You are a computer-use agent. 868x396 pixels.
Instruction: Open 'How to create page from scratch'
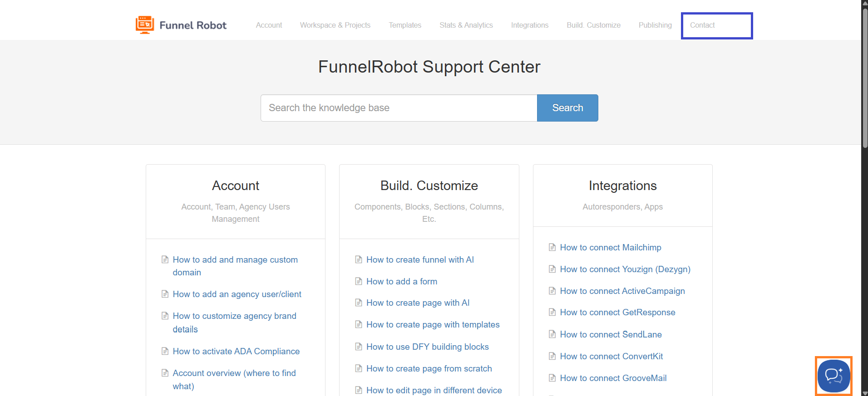[x=429, y=368]
